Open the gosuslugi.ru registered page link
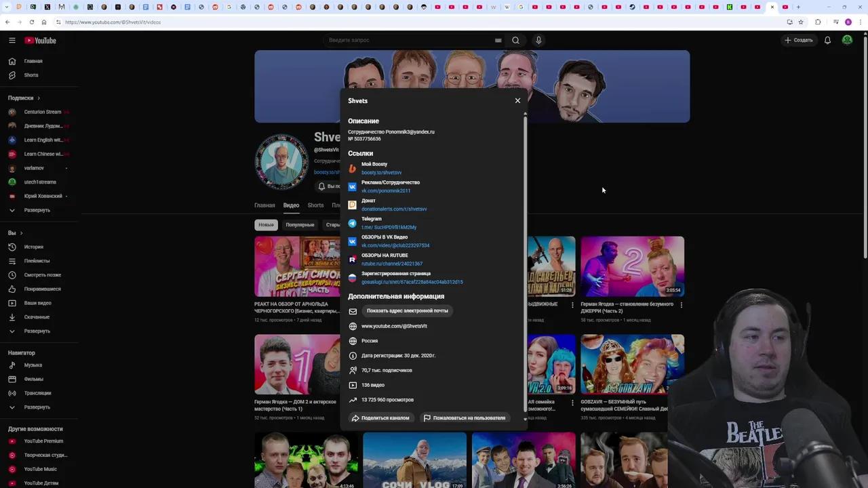The width and height of the screenshot is (868, 488). coord(412,282)
